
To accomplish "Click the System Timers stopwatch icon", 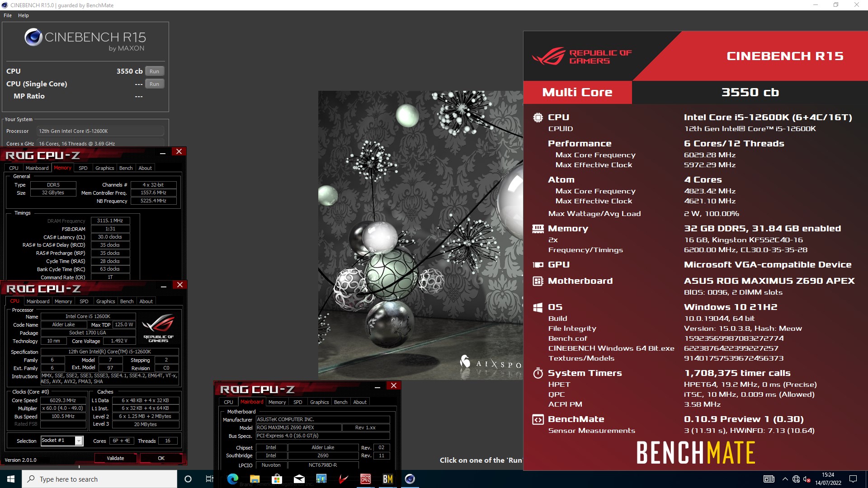I will [538, 373].
